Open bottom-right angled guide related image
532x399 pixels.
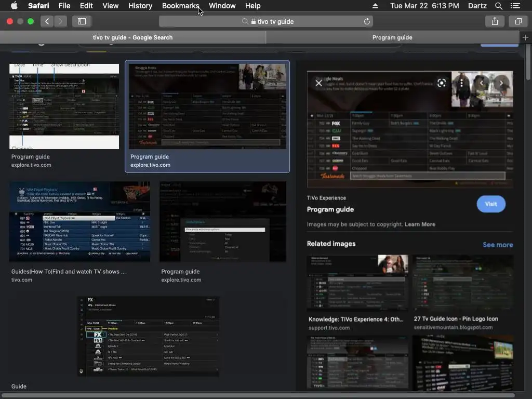click(x=463, y=363)
